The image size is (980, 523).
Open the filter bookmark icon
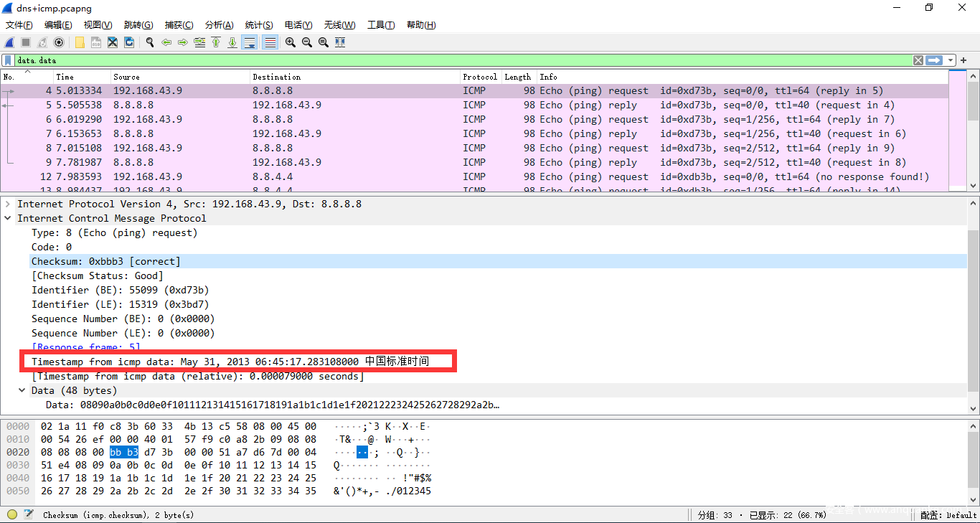click(8, 60)
